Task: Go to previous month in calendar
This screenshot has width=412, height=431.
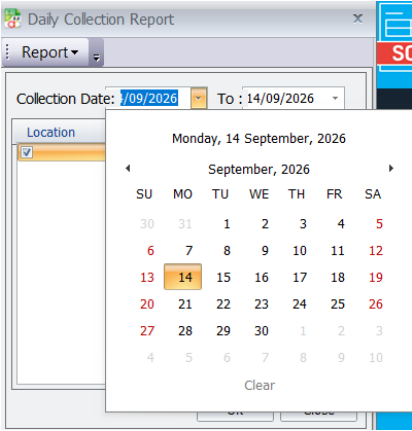Action: (128, 168)
